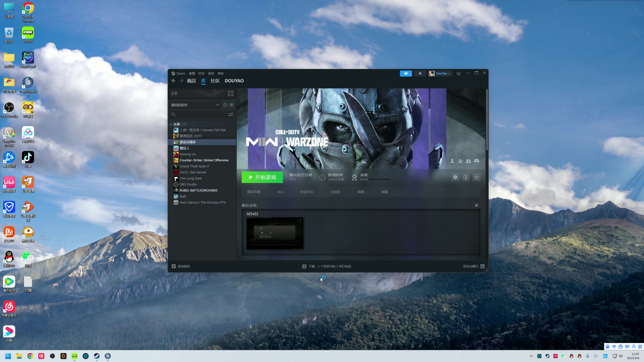Image resolution: width=644 pixels, height=362 pixels.
Task: Select 糖豆人 in the game list
Action: (x=202, y=148)
